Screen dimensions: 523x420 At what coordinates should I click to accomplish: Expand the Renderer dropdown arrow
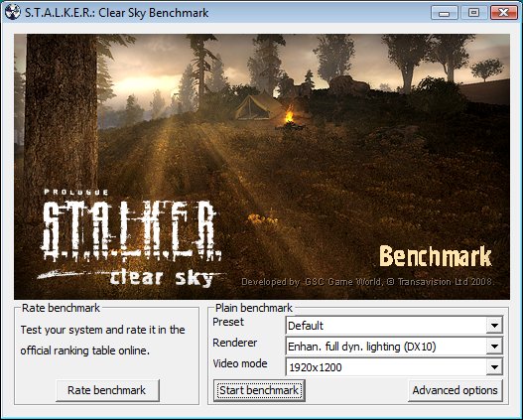(x=494, y=347)
